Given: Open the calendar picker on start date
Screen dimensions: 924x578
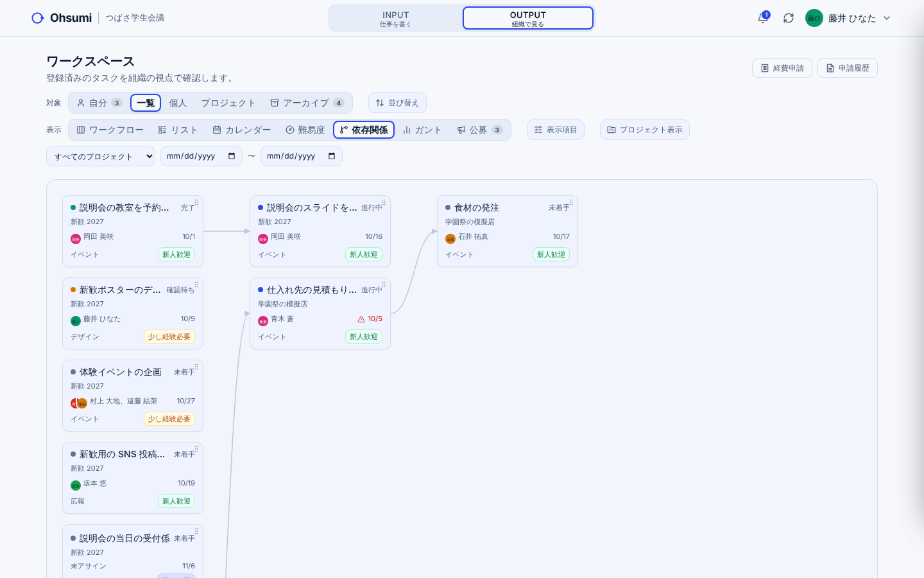Looking at the screenshot, I should 232,156.
